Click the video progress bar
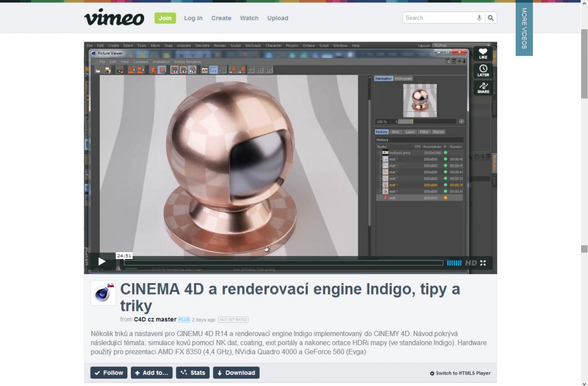The image size is (588, 386). pyautogui.click(x=284, y=263)
